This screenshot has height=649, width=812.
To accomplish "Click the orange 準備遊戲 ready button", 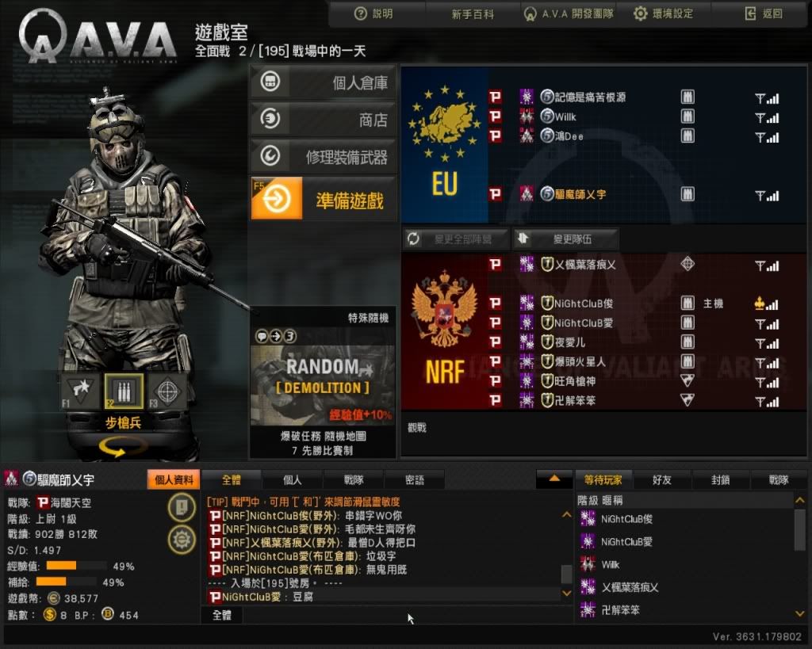I will pos(324,199).
